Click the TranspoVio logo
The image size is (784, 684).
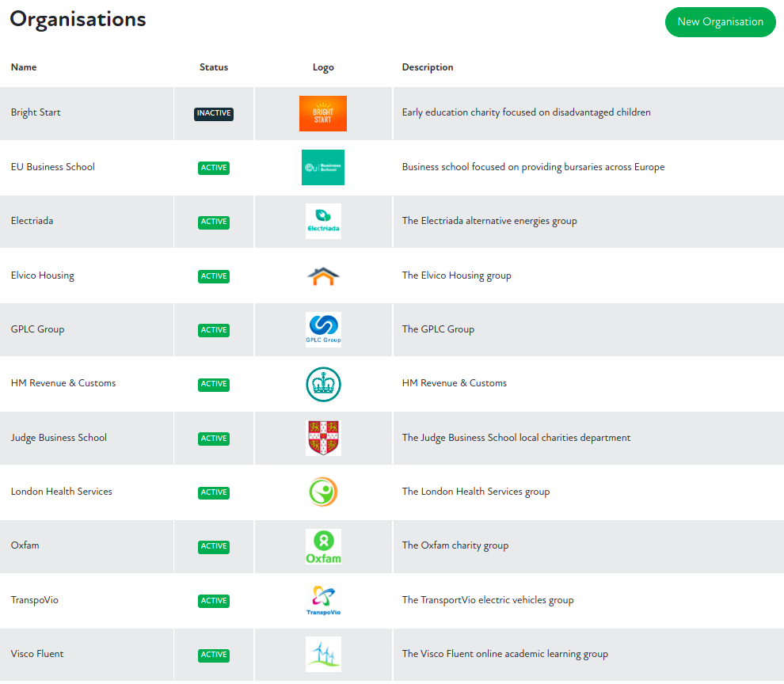click(323, 600)
